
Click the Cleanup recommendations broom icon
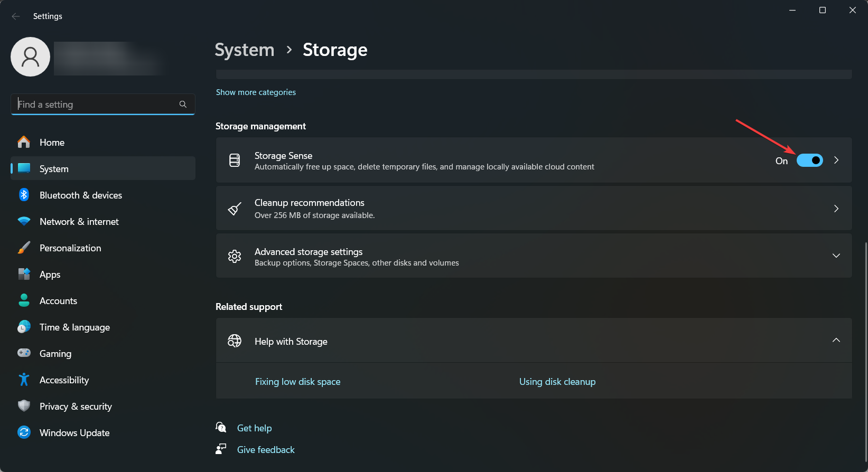[235, 209]
